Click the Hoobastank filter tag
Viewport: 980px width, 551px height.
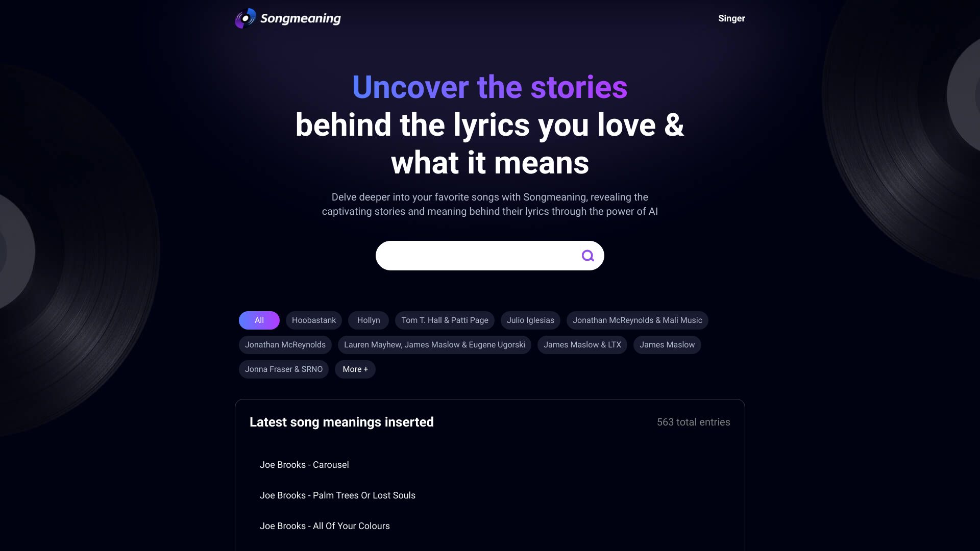314,320
